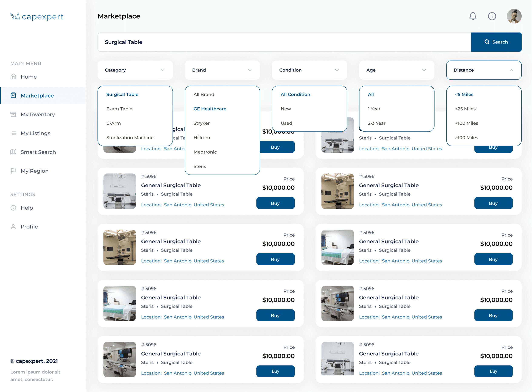Click the My Inventory archive box icon
532x392 pixels.
point(13,114)
